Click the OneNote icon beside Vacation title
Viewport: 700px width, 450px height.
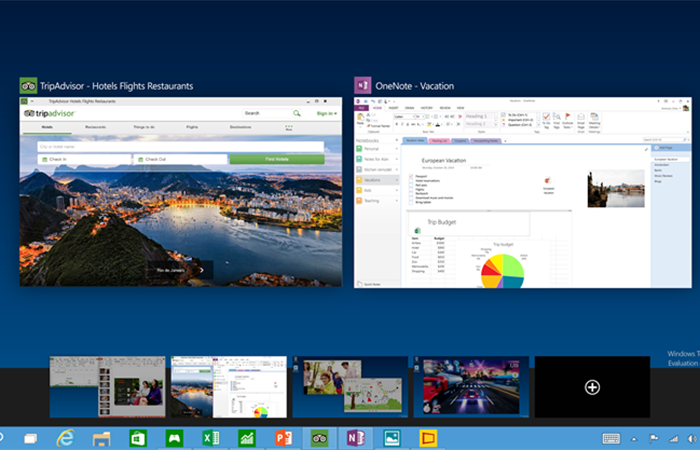pyautogui.click(x=362, y=86)
